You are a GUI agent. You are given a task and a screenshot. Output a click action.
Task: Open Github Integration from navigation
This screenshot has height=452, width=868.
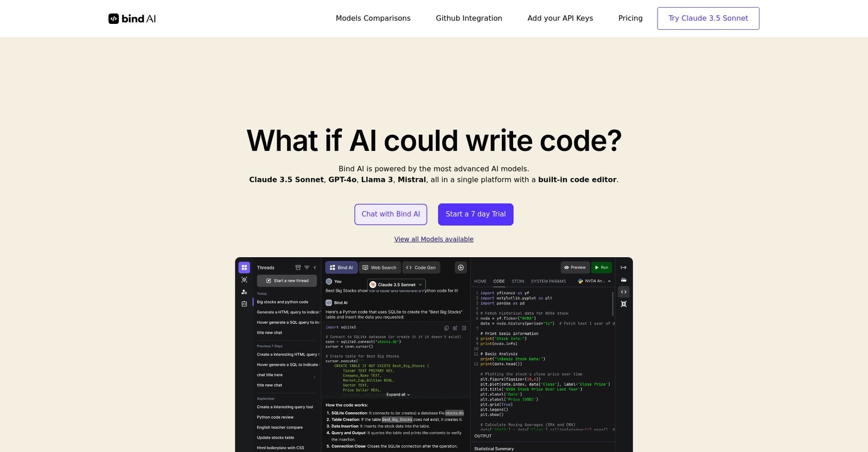[469, 18]
